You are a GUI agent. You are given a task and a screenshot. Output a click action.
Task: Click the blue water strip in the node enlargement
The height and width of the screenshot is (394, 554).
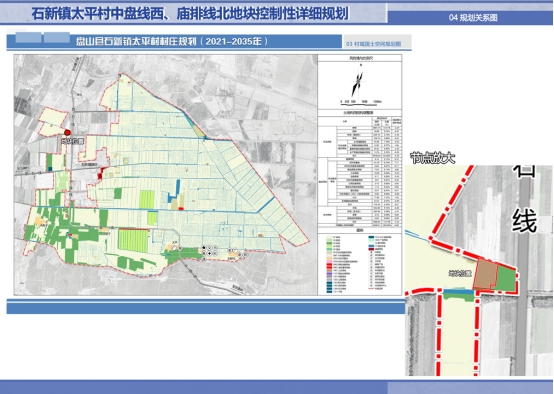(458, 292)
